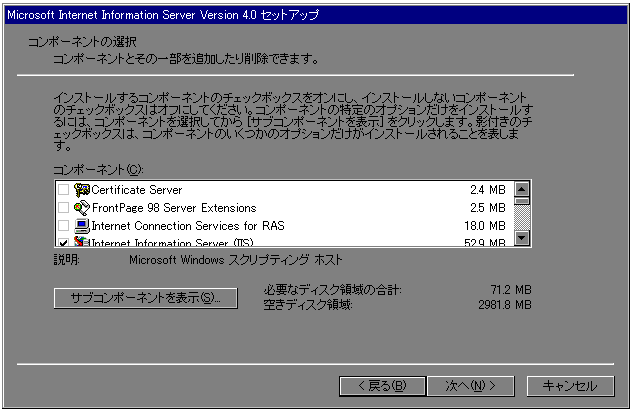
Task: Uncheck the Internet Information Server (IIS) checkbox
Action: [x=63, y=242]
